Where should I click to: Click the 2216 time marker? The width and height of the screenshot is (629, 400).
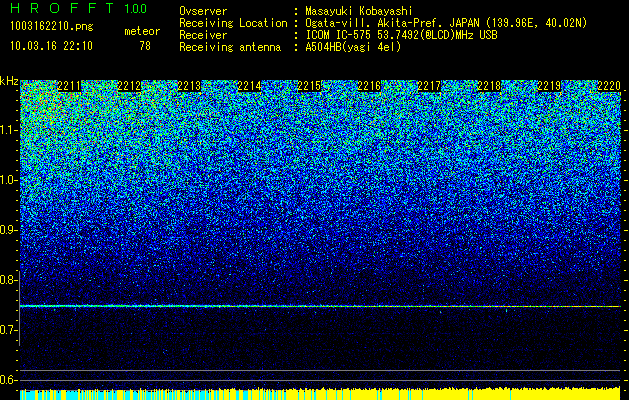pyautogui.click(x=369, y=86)
